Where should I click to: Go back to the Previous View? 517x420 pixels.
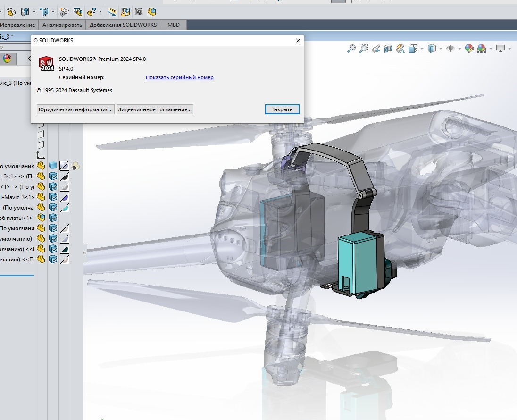point(376,49)
